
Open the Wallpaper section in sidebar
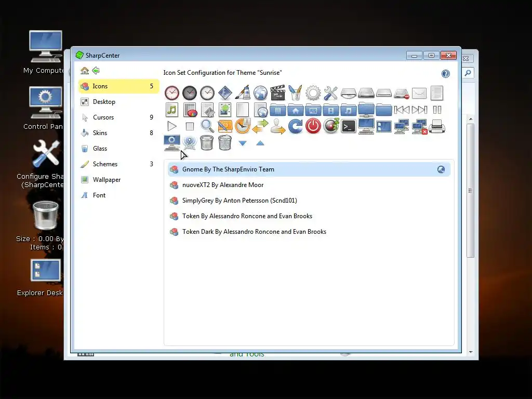(119, 180)
